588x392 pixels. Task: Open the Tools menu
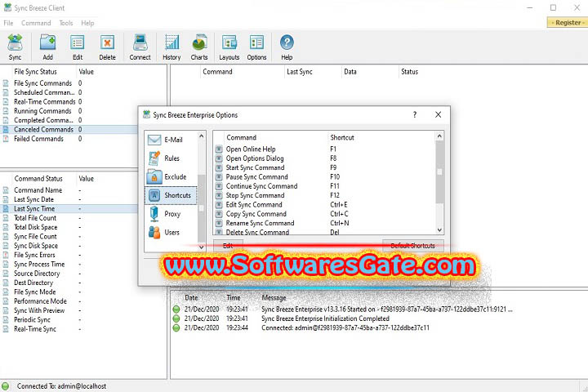coord(66,23)
